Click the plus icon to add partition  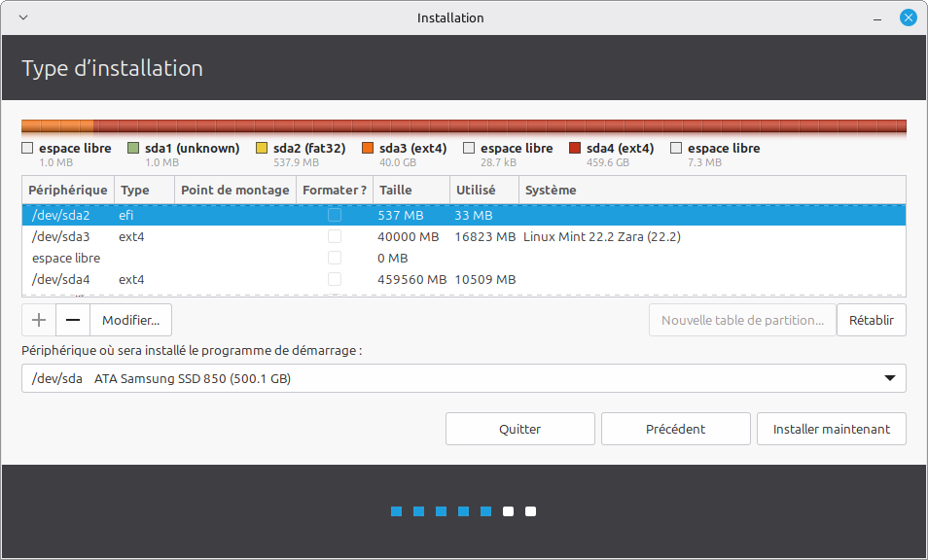coord(39,320)
